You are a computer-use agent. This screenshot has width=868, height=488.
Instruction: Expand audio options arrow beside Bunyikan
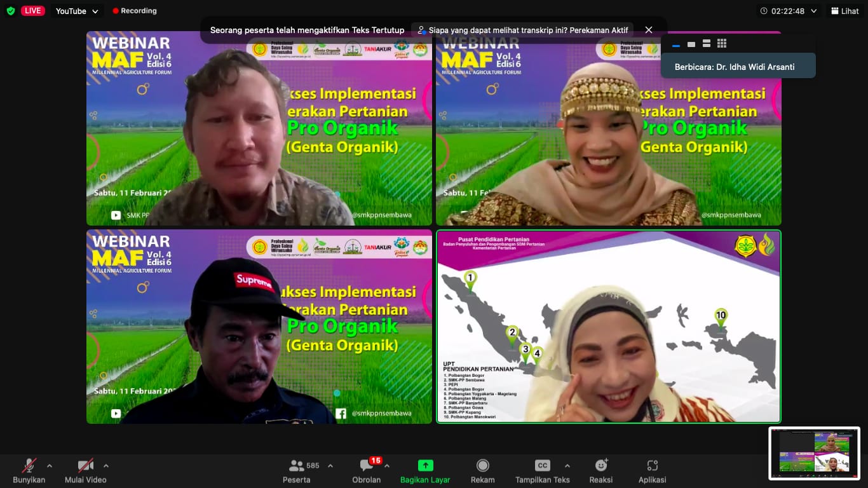pyautogui.click(x=50, y=466)
